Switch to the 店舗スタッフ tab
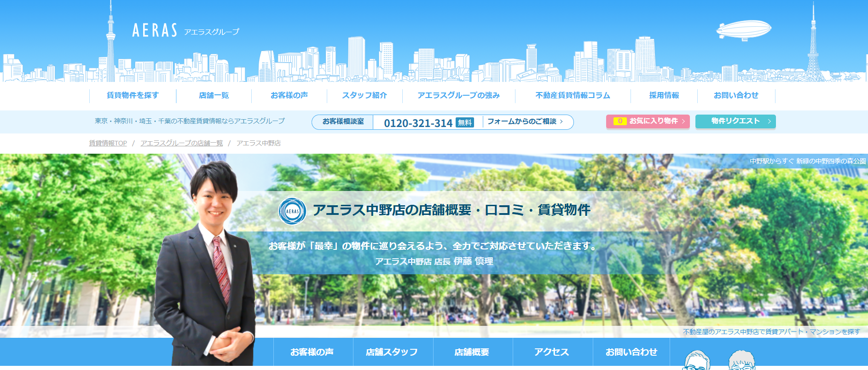Image resolution: width=868 pixels, height=370 pixels. pos(392,352)
